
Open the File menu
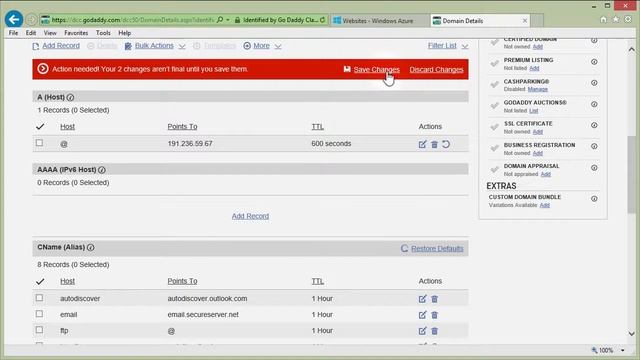[x=13, y=33]
